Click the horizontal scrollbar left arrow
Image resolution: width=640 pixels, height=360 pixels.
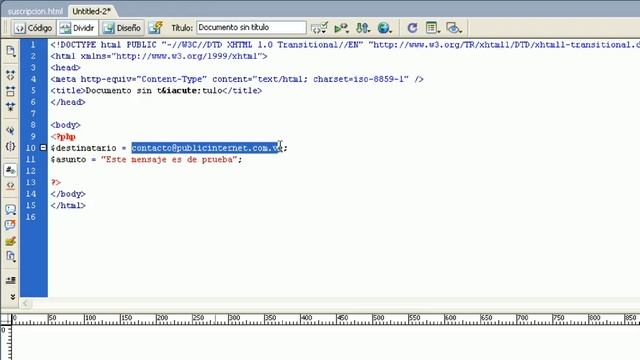pos(25,303)
